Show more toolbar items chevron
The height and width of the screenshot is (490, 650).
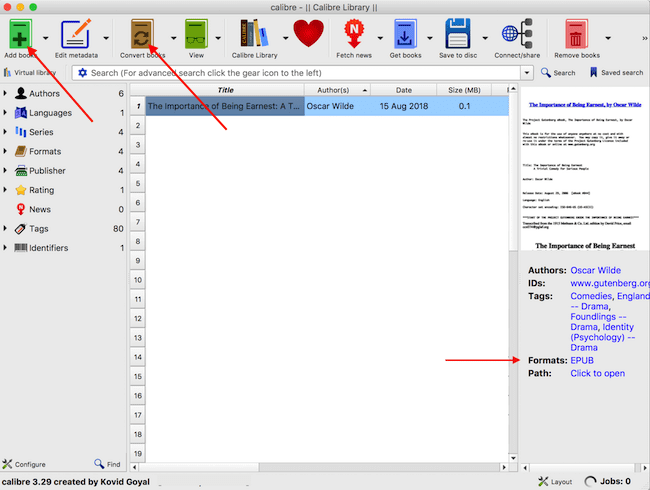point(645,38)
